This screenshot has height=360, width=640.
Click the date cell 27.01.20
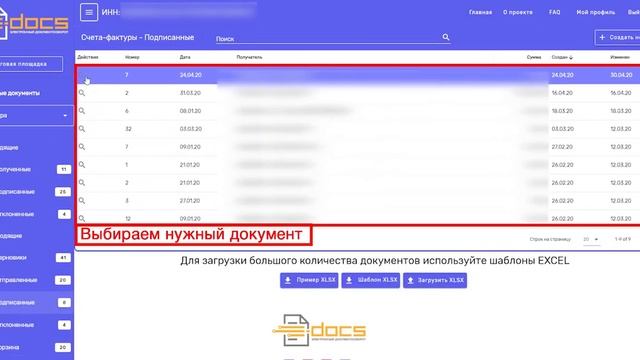tap(190, 201)
